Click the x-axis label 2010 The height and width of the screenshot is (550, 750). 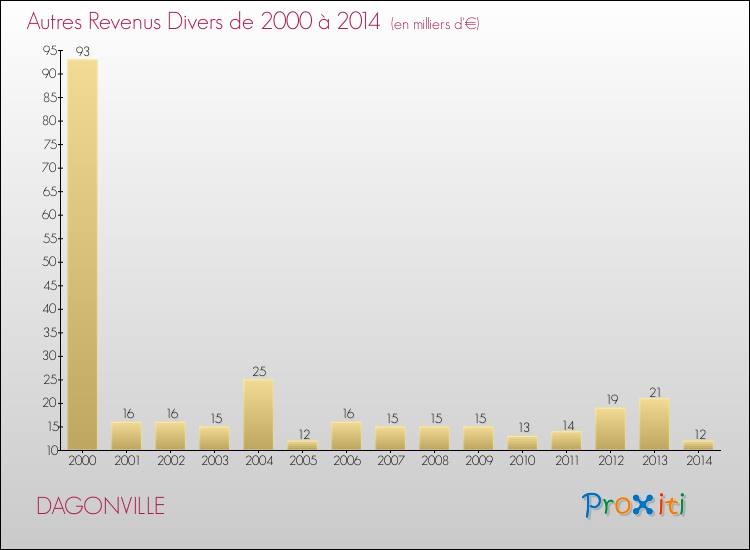click(x=522, y=461)
